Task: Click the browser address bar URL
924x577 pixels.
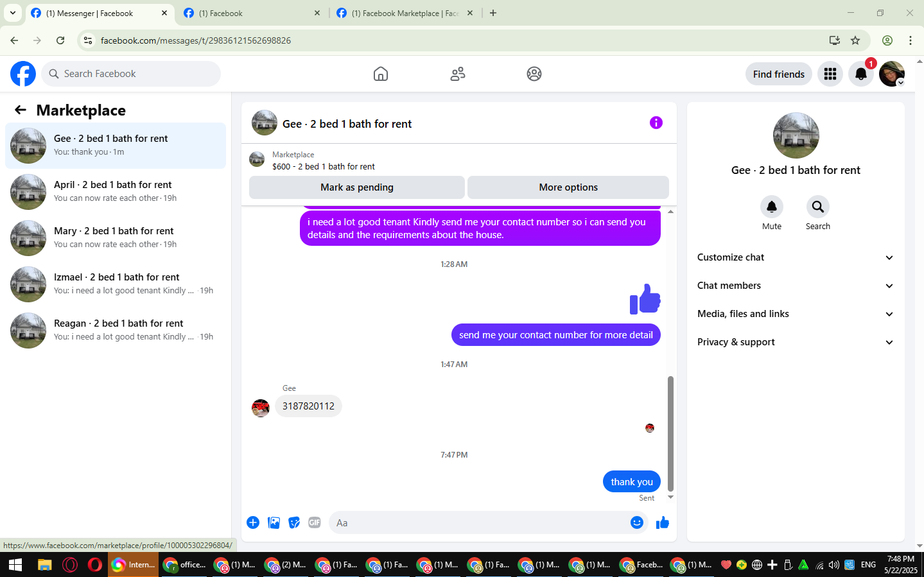Action: [196, 40]
